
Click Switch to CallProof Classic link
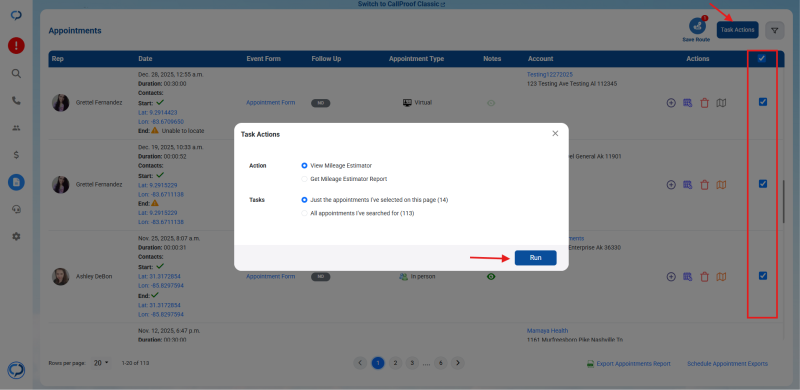tap(402, 4)
